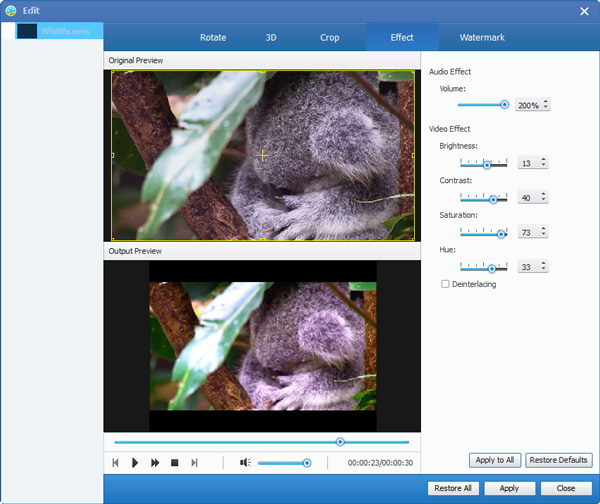Click Restore Defaults button
Image resolution: width=600 pixels, height=504 pixels.
tap(559, 460)
